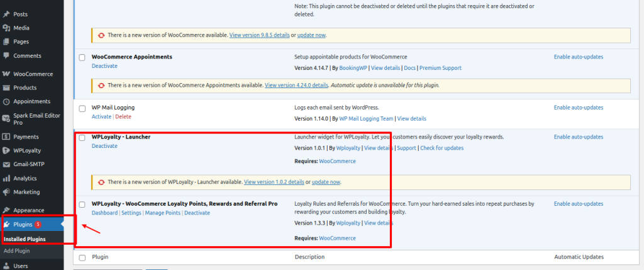This screenshot has width=644, height=270.
Task: Click Check for updates for WPLoyalty Launcher
Action: 442,148
